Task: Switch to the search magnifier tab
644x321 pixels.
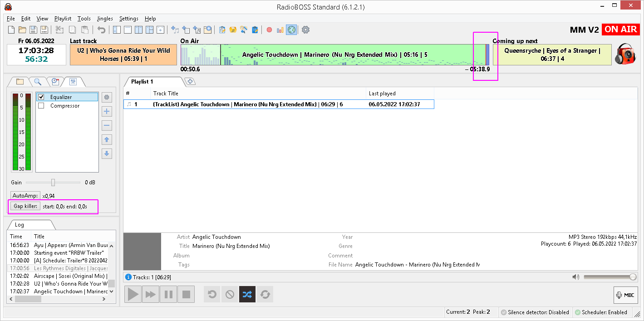Action: coord(38,82)
